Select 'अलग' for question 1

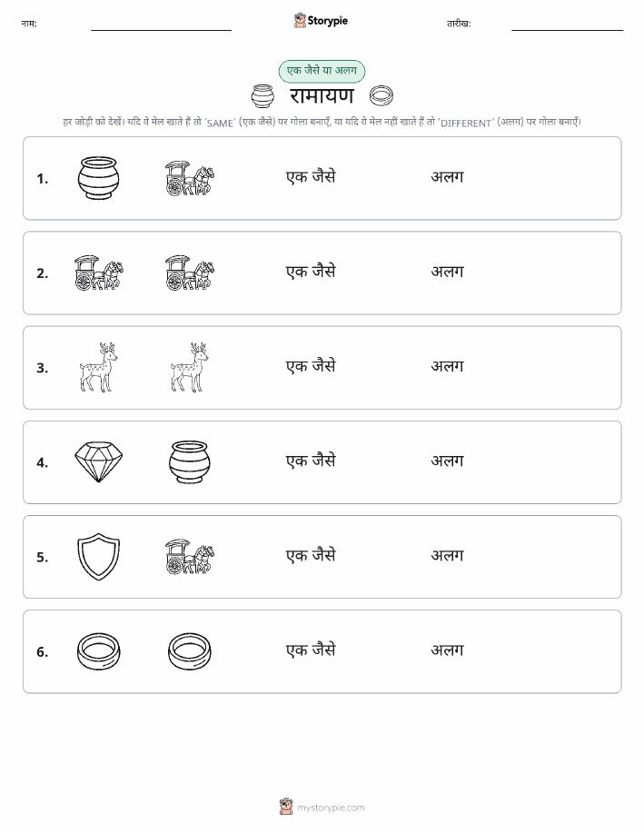[x=448, y=177]
